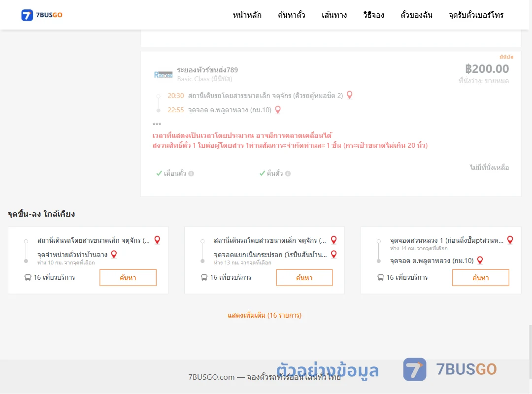Image resolution: width=532 pixels, height=394 pixels.
Task: Open the ค้นหาตั๋ว menu item
Action: click(x=292, y=15)
